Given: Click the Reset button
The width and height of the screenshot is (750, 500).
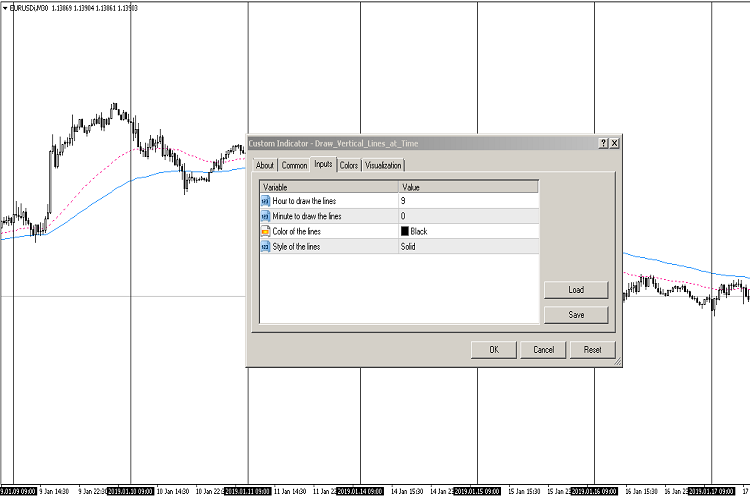Looking at the screenshot, I should [x=592, y=350].
